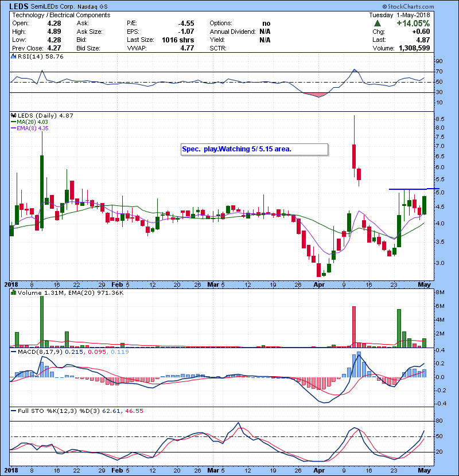Click the Prev Close value 4.27
Image resolution: width=459 pixels, height=476 pixels.
coord(54,48)
